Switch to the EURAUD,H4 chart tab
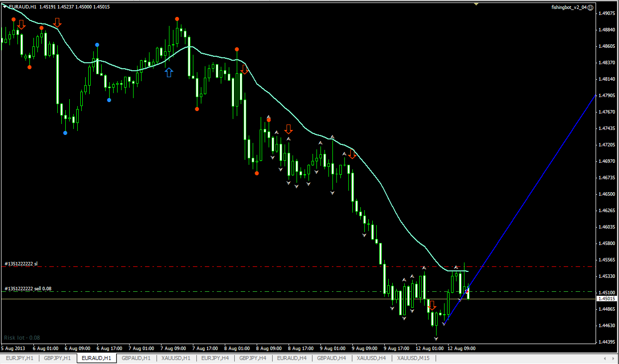Screen dimensions: 619x364 point(293,358)
